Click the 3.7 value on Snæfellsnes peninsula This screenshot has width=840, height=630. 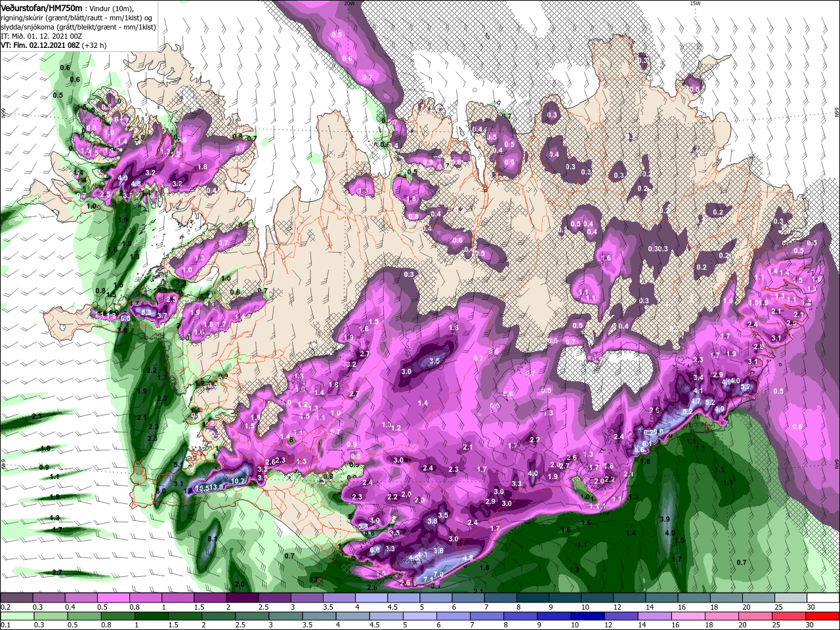tap(163, 316)
